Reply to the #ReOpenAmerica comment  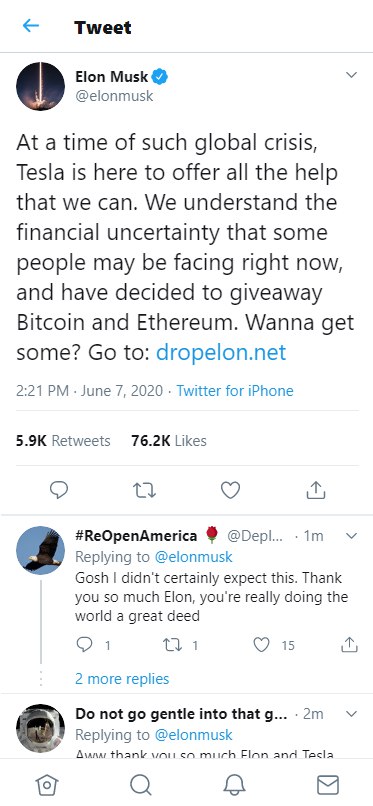pyautogui.click(x=84, y=644)
